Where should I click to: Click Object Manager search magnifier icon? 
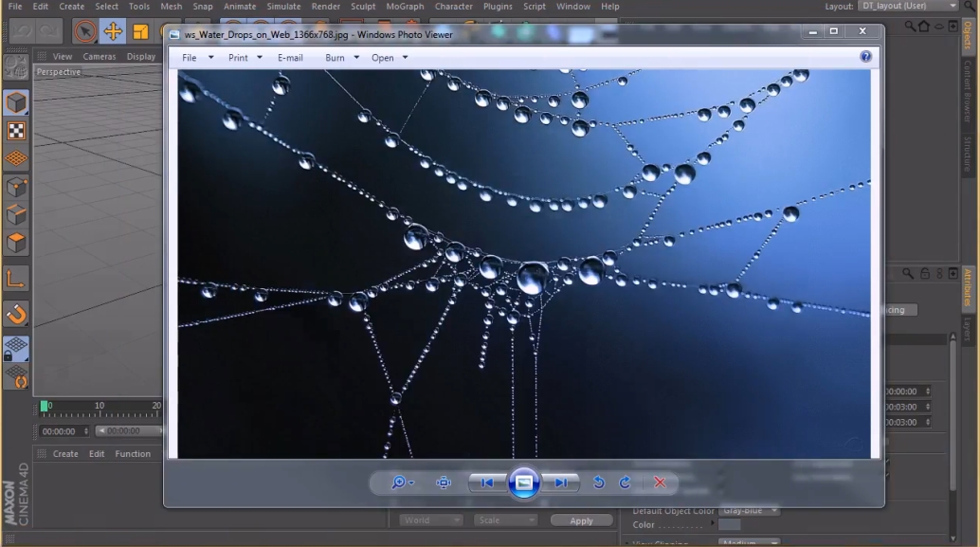coord(910,27)
